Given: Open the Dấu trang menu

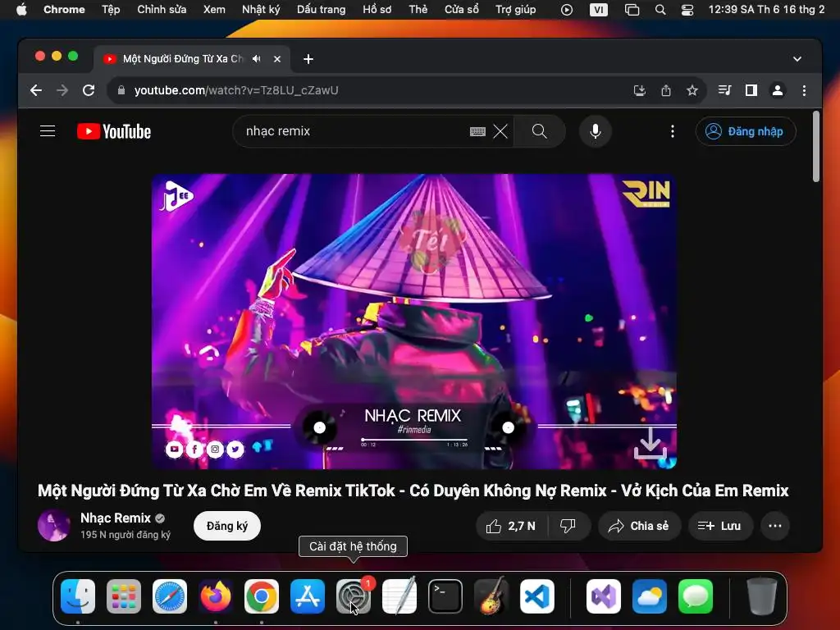Looking at the screenshot, I should (321, 10).
